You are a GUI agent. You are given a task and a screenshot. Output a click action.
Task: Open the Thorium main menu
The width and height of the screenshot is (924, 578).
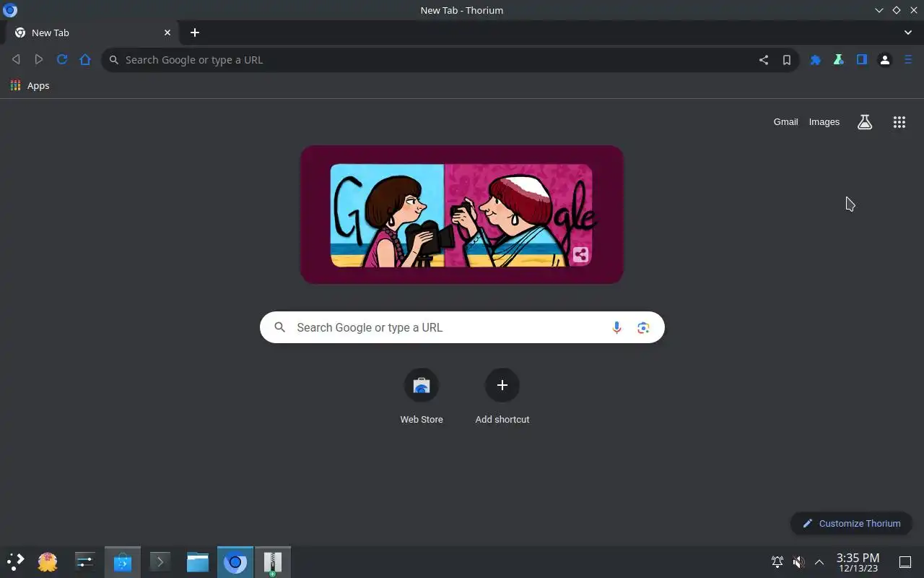[x=908, y=60]
